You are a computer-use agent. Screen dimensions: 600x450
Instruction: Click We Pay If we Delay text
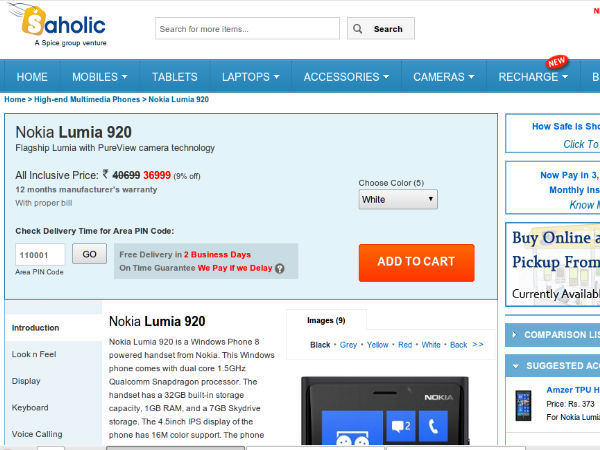(x=235, y=268)
